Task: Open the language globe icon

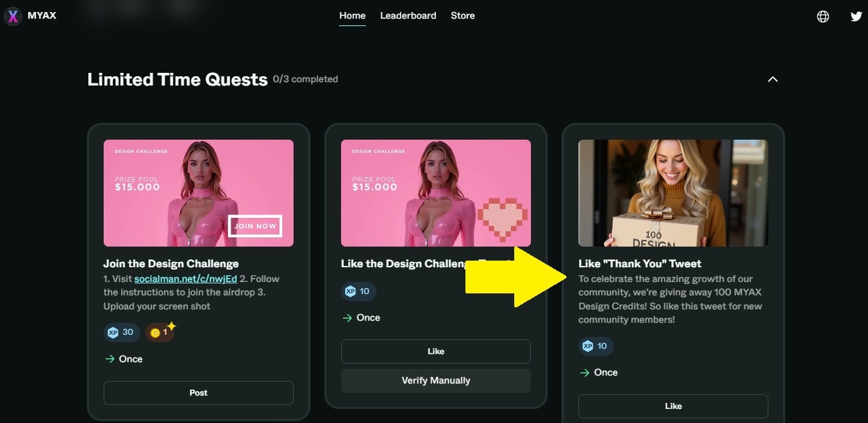Action: point(823,17)
